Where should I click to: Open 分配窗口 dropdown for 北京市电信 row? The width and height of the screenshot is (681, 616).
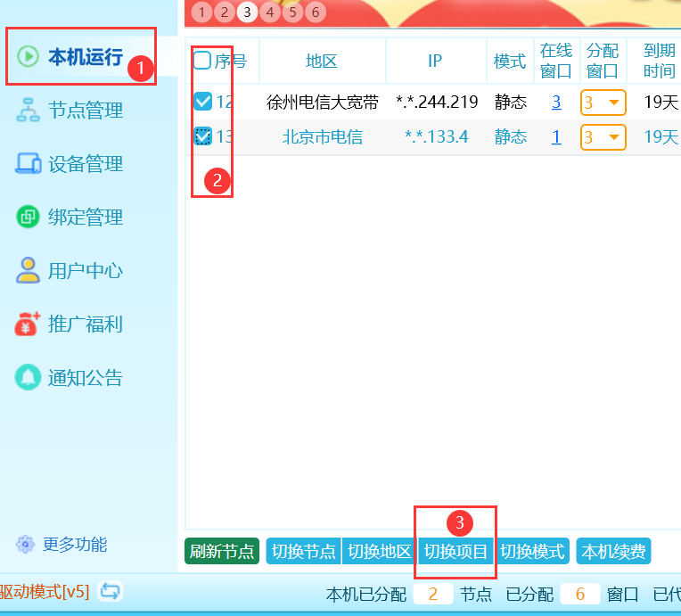pyautogui.click(x=603, y=137)
